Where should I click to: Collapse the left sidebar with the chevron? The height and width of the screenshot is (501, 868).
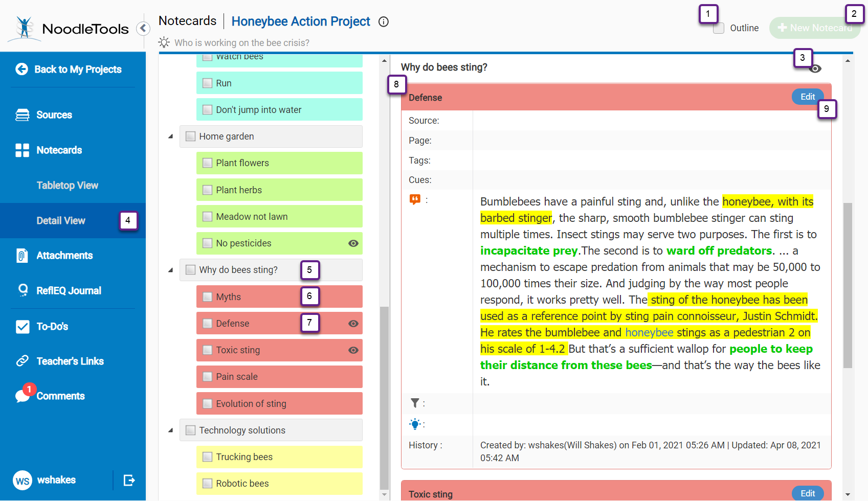coord(143,28)
